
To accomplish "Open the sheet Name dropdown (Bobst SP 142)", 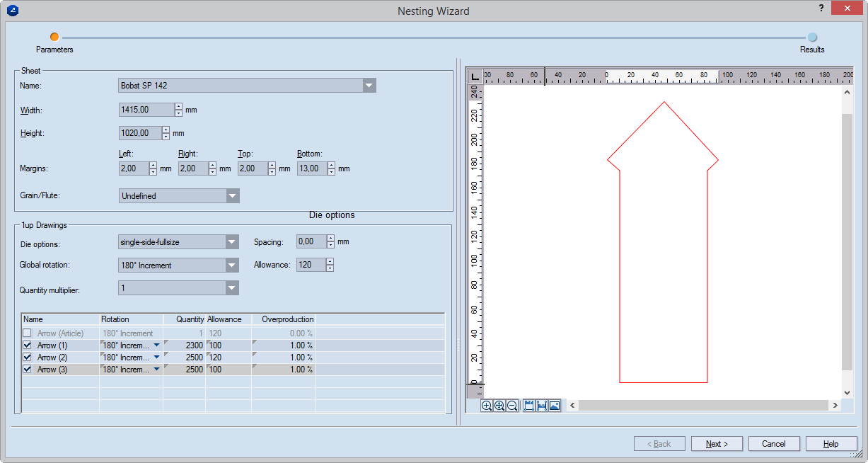I will click(x=369, y=86).
